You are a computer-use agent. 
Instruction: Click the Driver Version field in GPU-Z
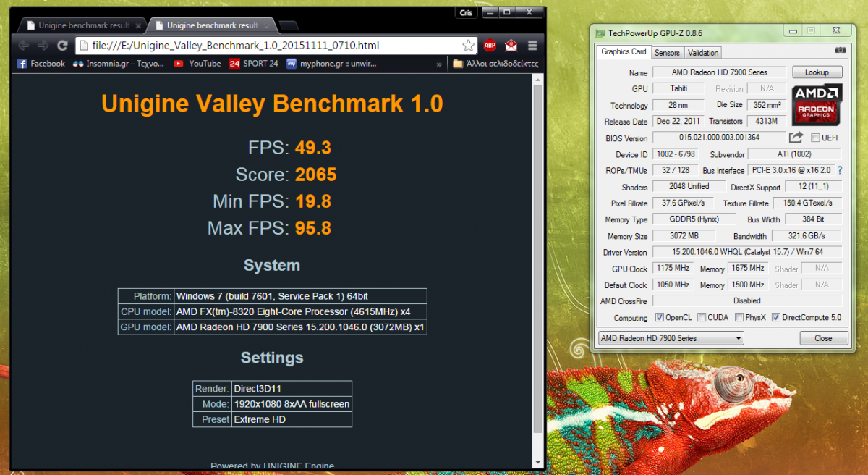click(746, 252)
